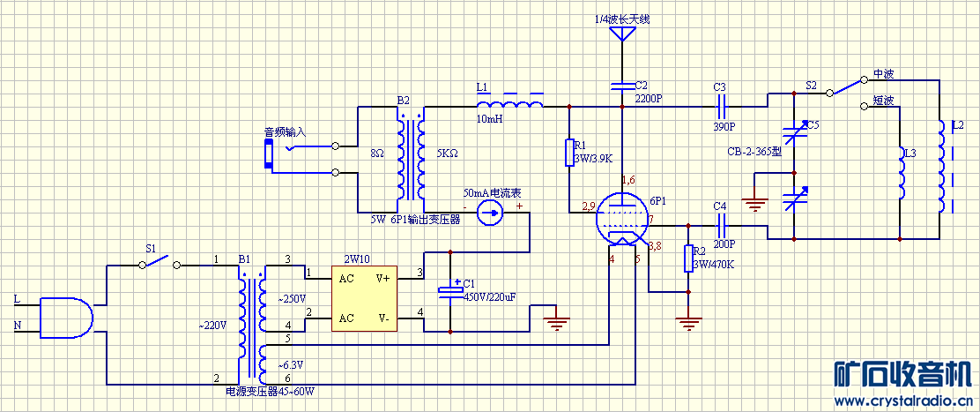This screenshot has height=412, width=980.
Task: Click the CB-2-365型 label
Action: pos(755,152)
